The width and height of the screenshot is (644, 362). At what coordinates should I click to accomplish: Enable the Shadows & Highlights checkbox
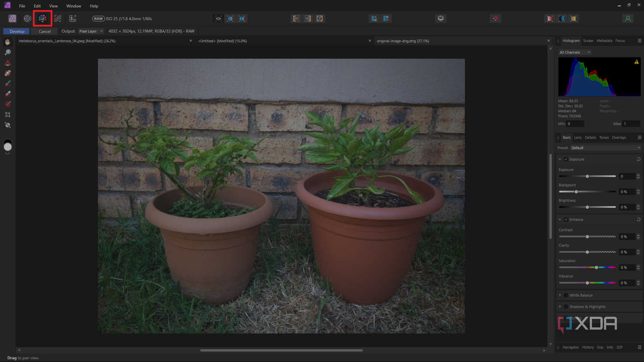[566, 307]
